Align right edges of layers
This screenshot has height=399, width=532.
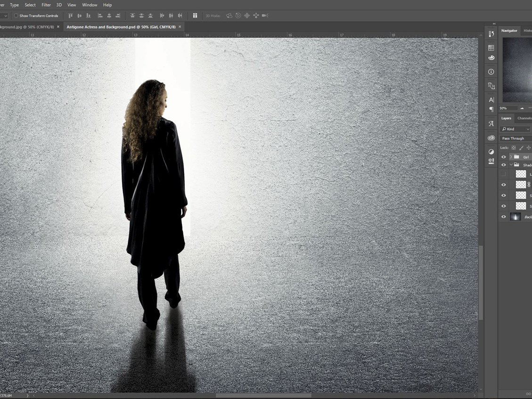click(118, 16)
